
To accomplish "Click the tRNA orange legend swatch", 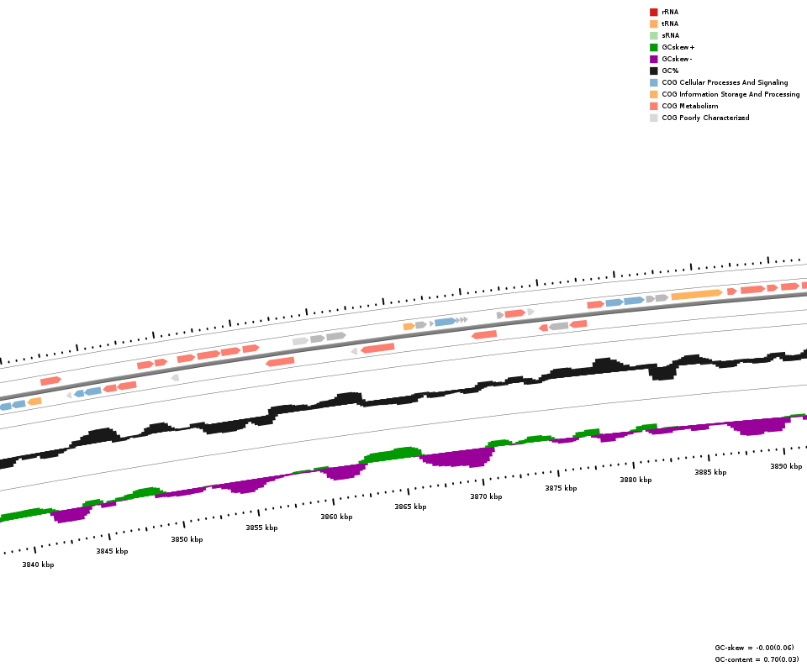I will (x=654, y=24).
